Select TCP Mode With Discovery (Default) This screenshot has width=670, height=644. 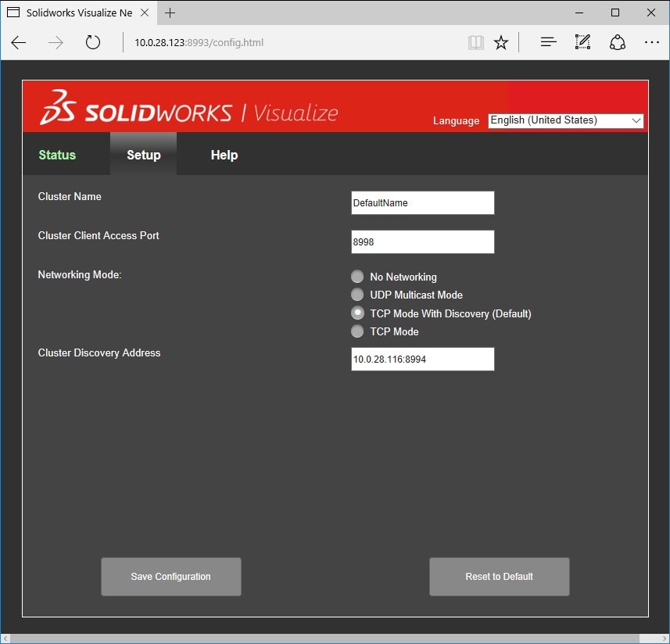(357, 313)
